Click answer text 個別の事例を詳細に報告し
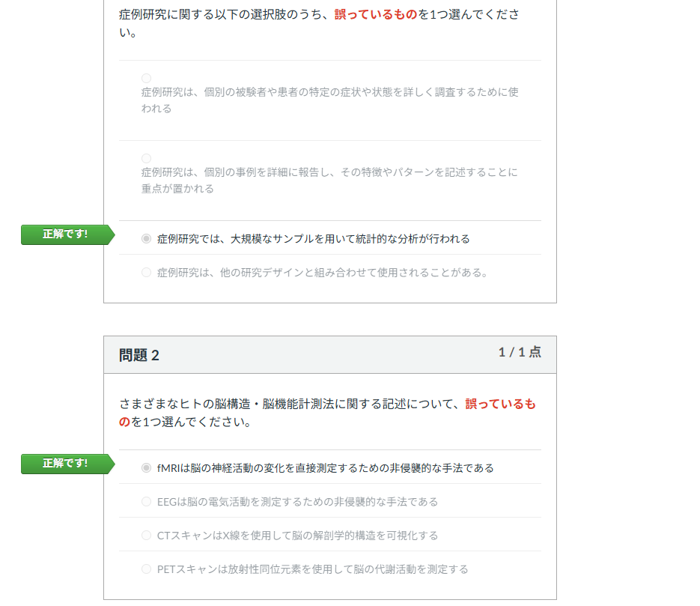 pos(329,180)
